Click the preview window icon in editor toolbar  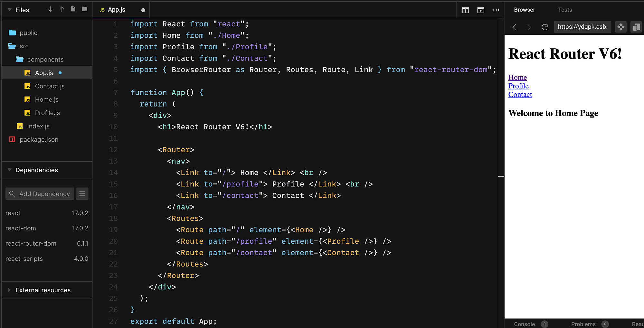point(481,10)
